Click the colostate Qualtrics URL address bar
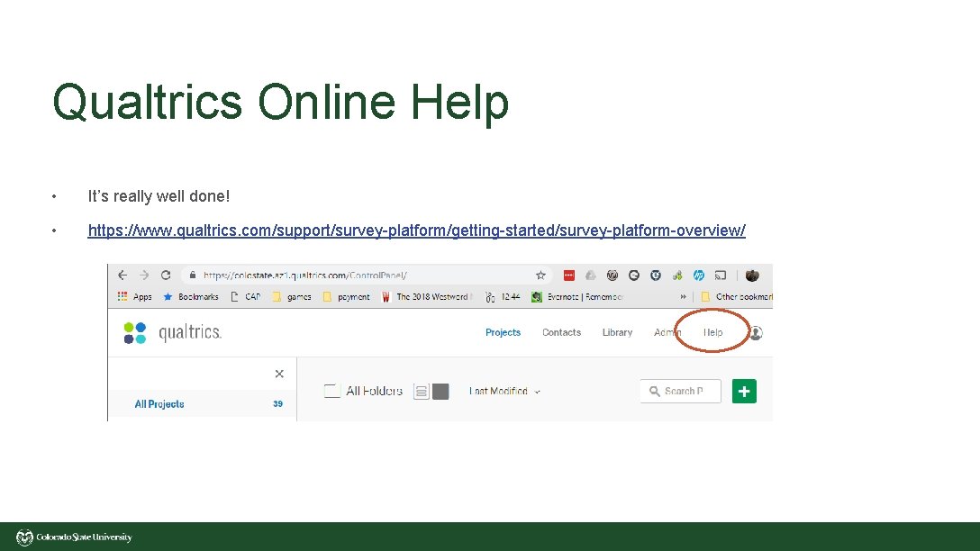The image size is (980, 551). [367, 275]
